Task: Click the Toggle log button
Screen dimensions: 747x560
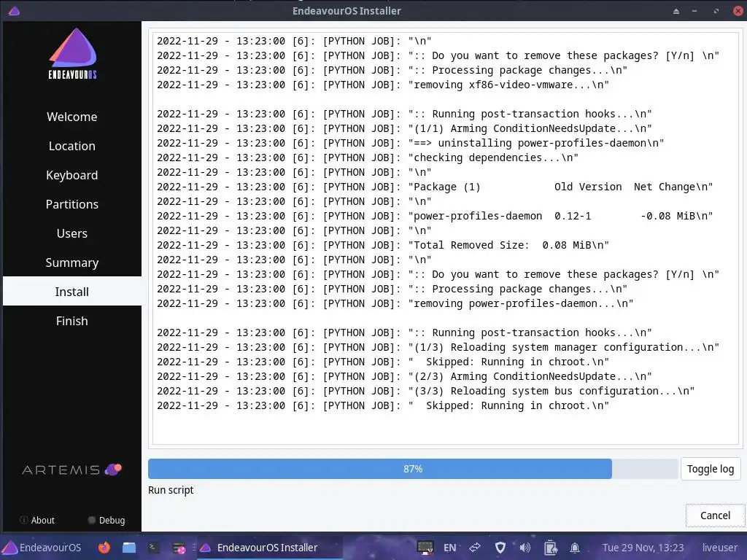Action: (x=711, y=469)
